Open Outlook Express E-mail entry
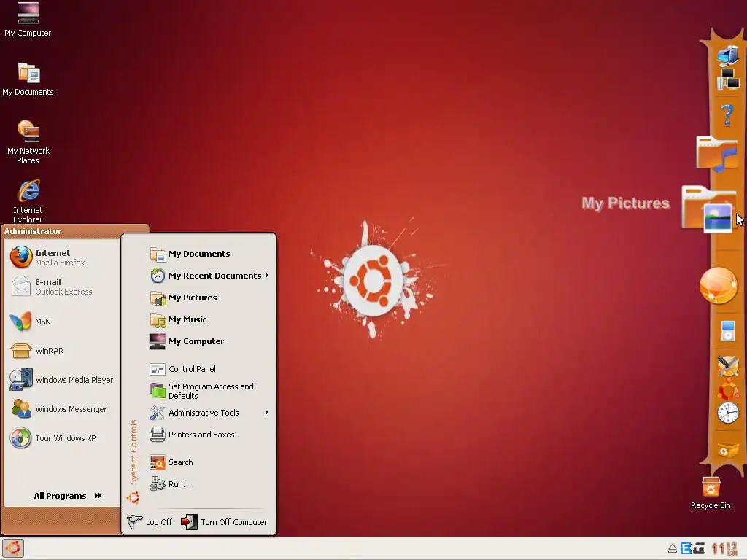 pyautogui.click(x=61, y=286)
